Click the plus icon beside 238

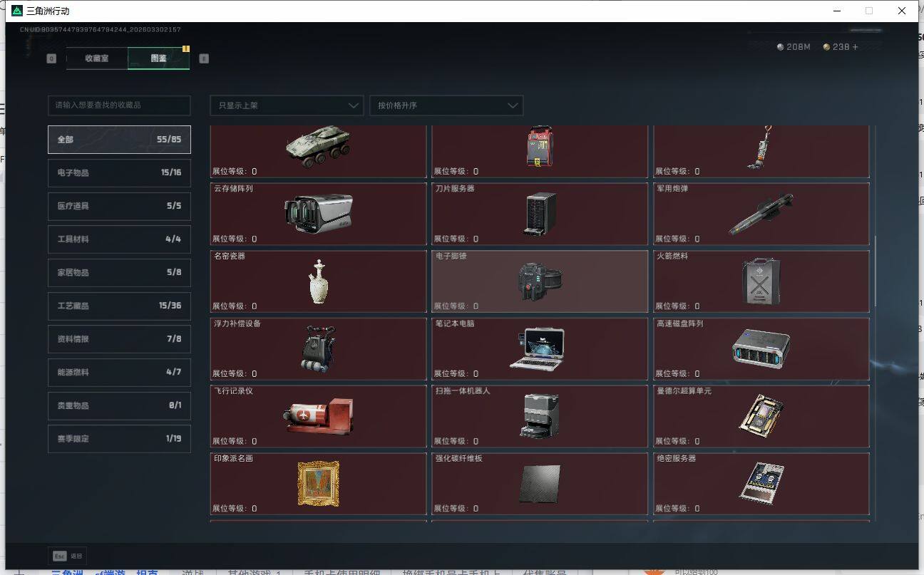(x=856, y=47)
